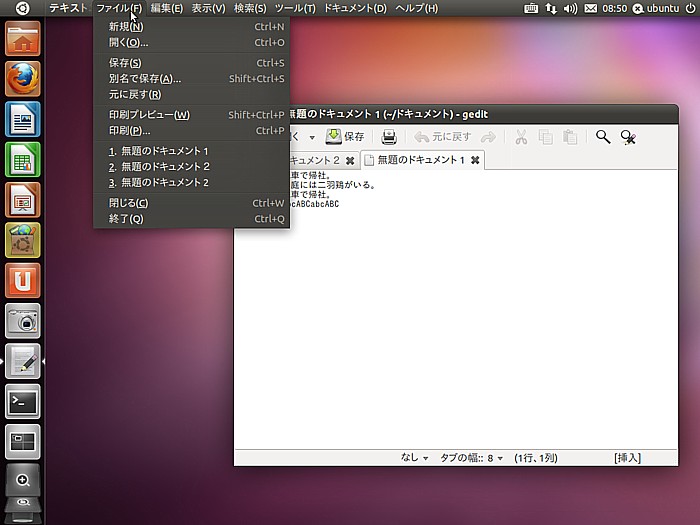
Task: Open the ヘルプ(H) menu
Action: [417, 8]
